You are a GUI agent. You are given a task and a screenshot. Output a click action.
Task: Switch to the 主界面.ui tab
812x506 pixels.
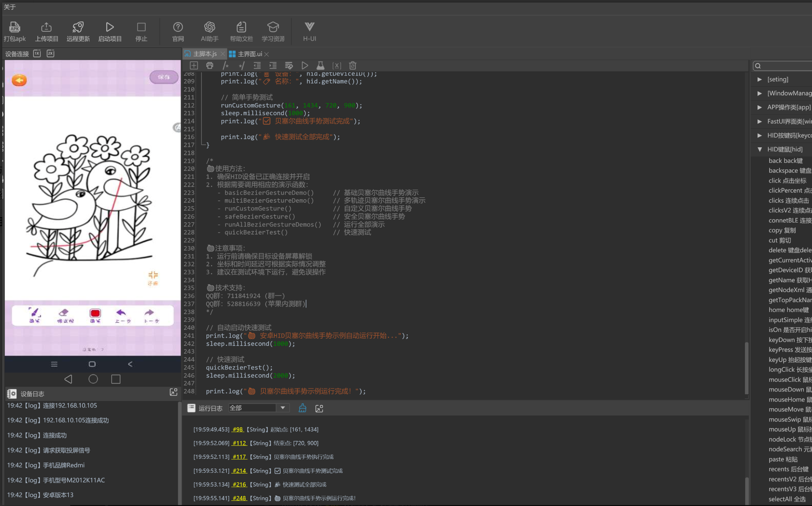coord(249,54)
